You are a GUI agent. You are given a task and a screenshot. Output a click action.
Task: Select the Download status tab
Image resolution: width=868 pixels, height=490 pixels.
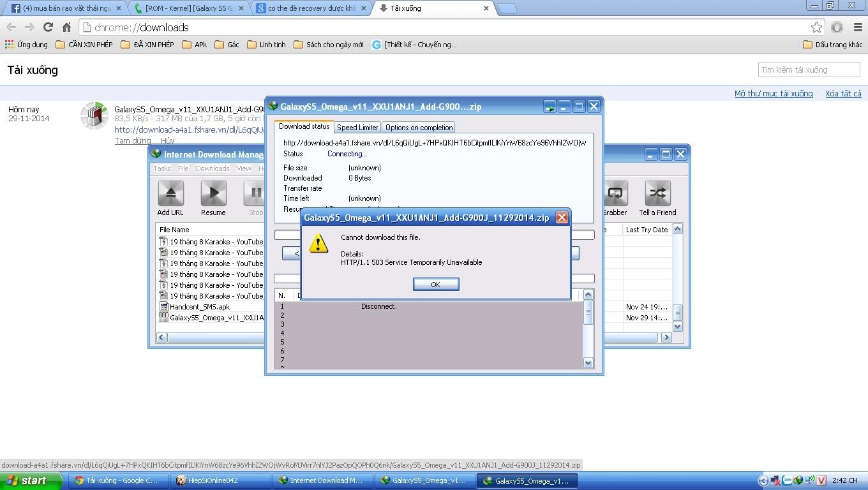coord(304,126)
